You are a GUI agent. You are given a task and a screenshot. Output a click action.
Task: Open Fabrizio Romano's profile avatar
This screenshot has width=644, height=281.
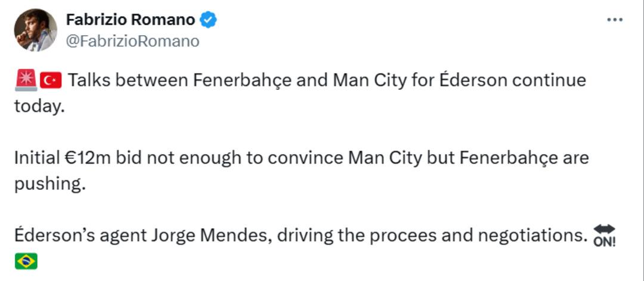(x=36, y=30)
